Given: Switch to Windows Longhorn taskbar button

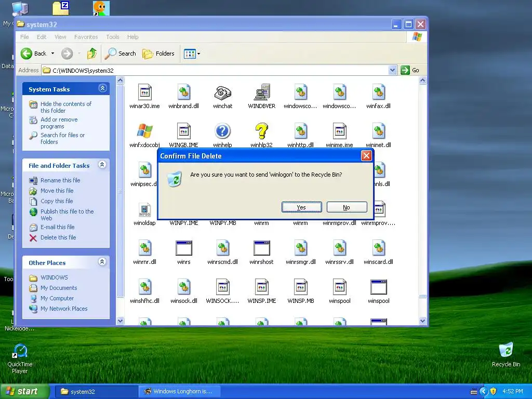Looking at the screenshot, I should 179,391.
